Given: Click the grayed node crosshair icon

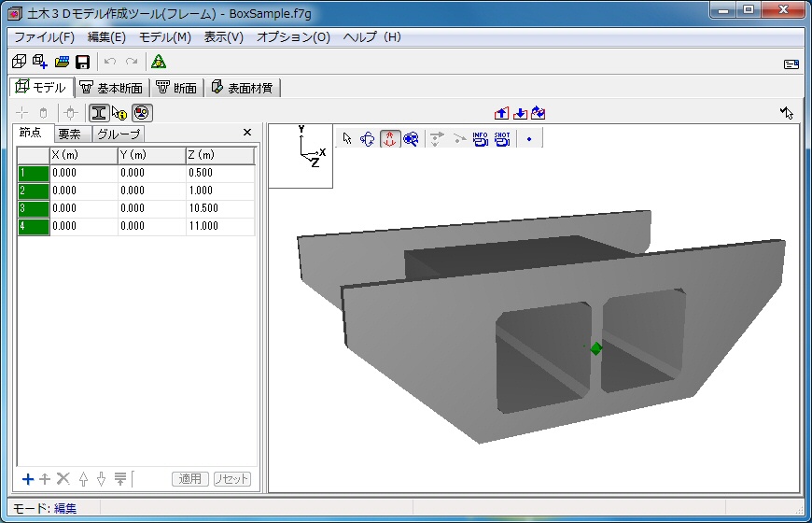Looking at the screenshot, I should pyautogui.click(x=21, y=112).
